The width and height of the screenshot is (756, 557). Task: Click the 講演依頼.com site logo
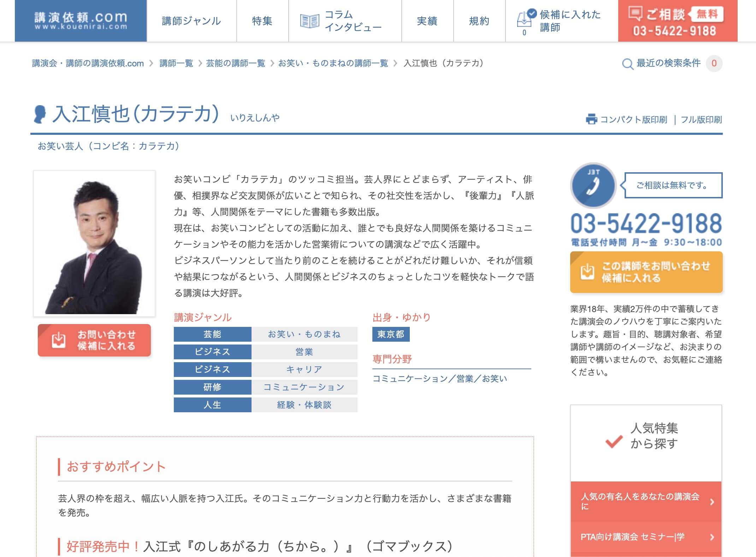pyautogui.click(x=81, y=21)
